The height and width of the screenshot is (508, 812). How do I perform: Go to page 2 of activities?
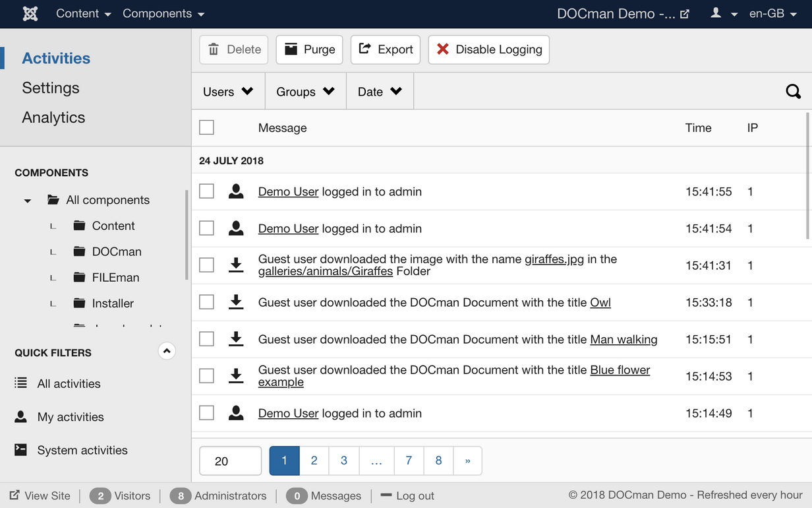pyautogui.click(x=314, y=460)
